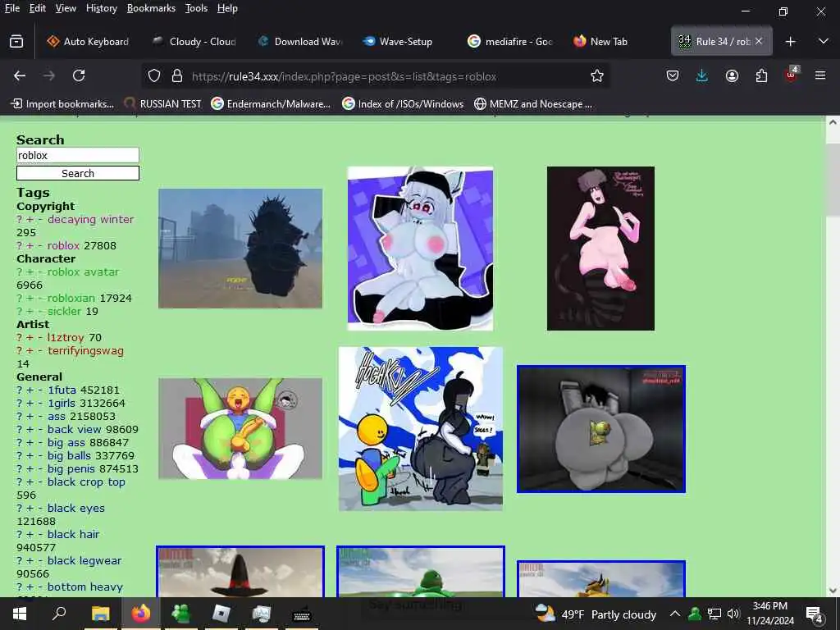Open File Explorer from the taskbar
The height and width of the screenshot is (630, 840).
100,614
